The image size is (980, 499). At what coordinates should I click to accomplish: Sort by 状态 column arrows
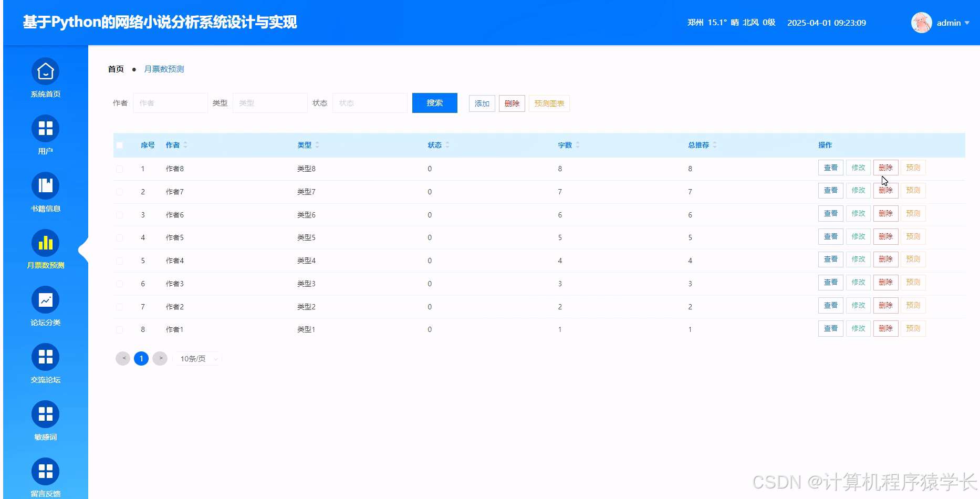pos(447,145)
